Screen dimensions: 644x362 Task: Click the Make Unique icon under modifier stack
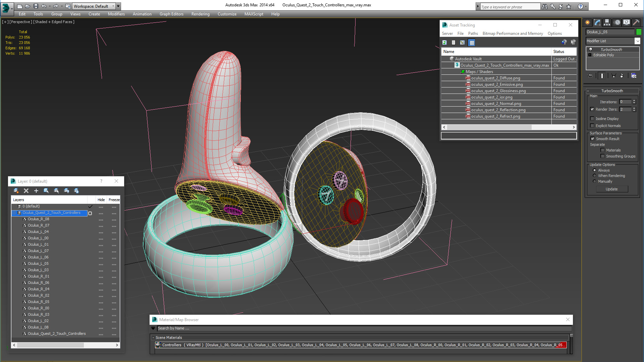click(613, 76)
